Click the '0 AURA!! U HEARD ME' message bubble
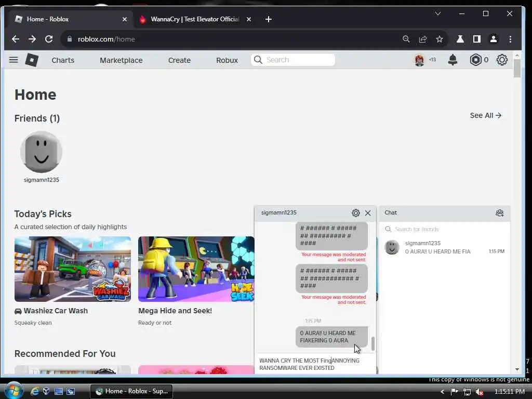Viewport: 532px width, 399px height. [x=331, y=337]
